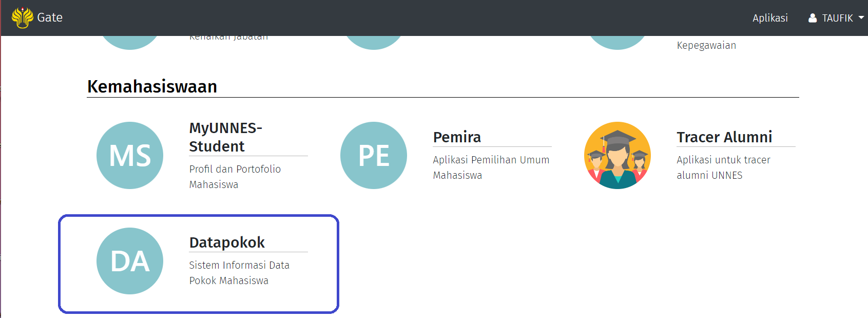Open the Datapokok DA circle icon
The height and width of the screenshot is (318, 868).
[130, 261]
